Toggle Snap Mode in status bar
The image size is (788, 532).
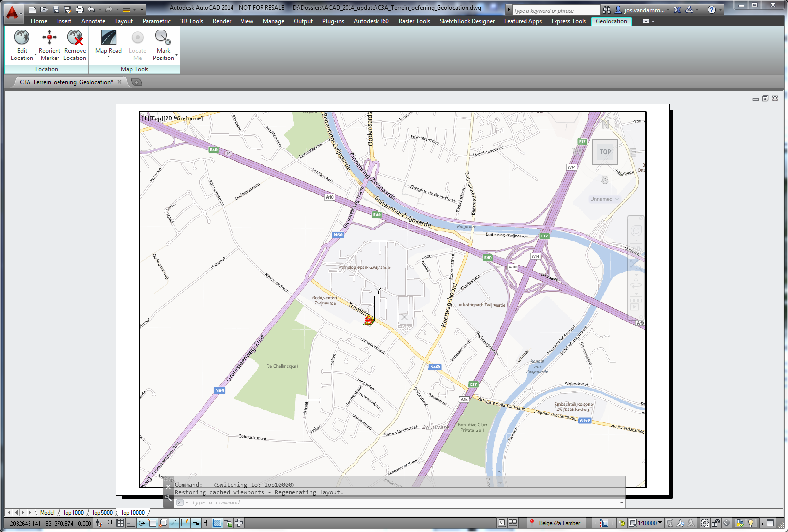point(109,523)
